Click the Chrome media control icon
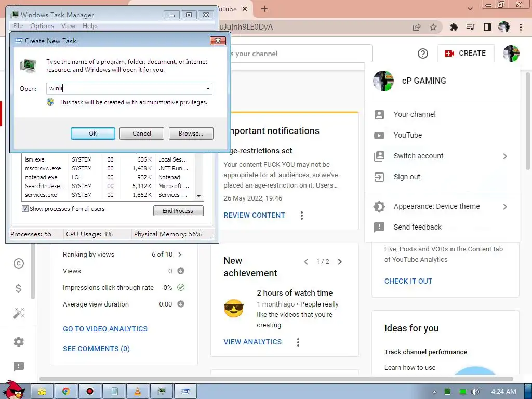532x399 pixels. click(470, 27)
